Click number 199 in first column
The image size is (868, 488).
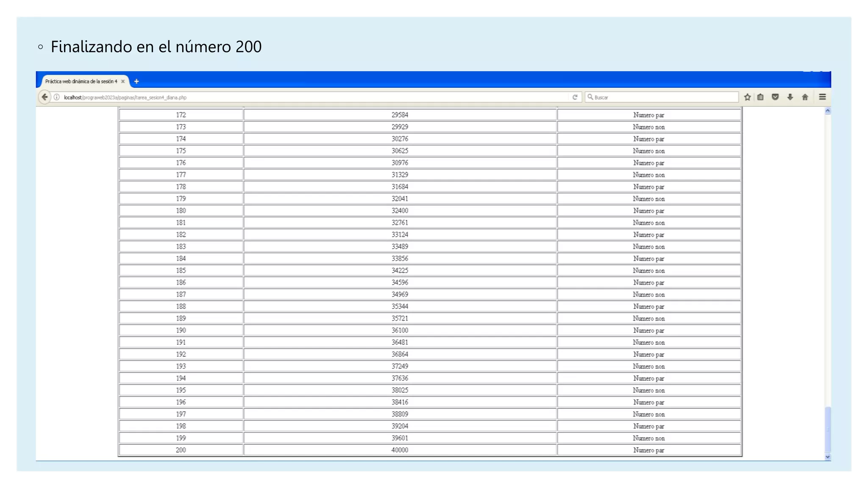[181, 438]
